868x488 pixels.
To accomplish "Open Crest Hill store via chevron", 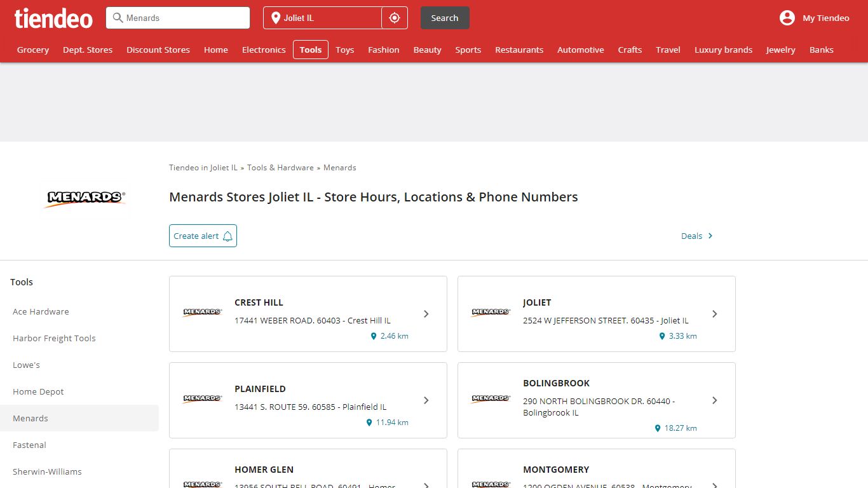I will [426, 314].
